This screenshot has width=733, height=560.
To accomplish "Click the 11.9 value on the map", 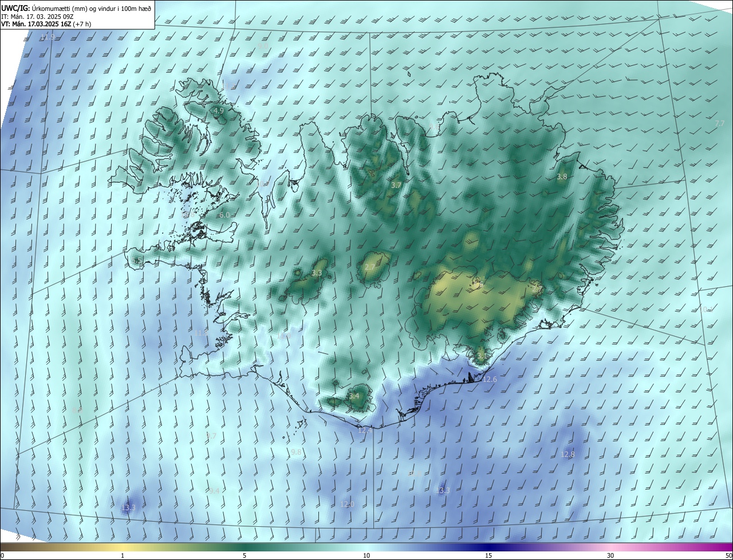I will [x=48, y=37].
